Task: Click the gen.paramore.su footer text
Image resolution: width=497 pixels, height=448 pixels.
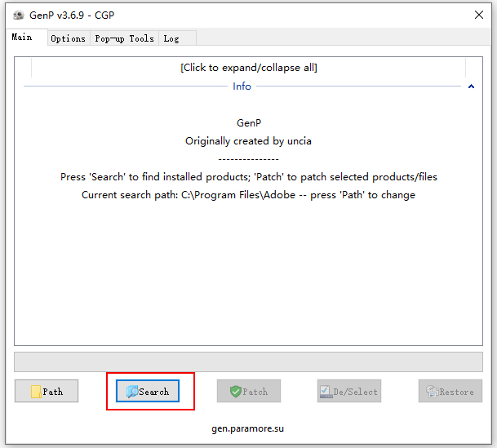Action: 248,428
